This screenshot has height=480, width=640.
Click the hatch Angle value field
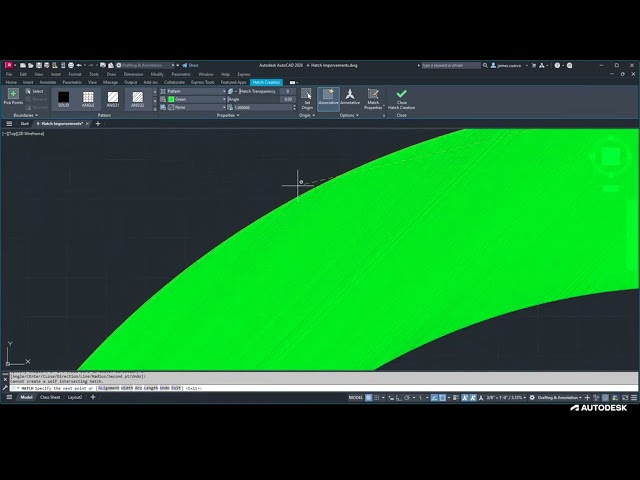click(287, 99)
